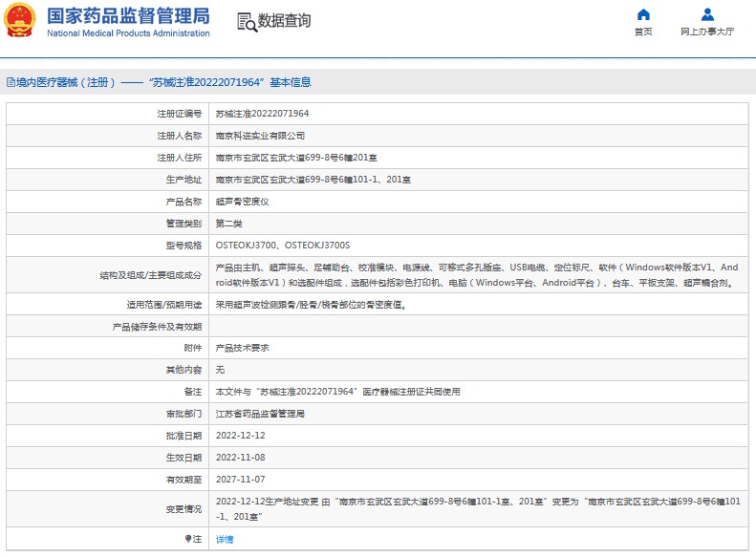Select registration number 苏械注准20222071964 value
The image size is (756, 557).
262,114
